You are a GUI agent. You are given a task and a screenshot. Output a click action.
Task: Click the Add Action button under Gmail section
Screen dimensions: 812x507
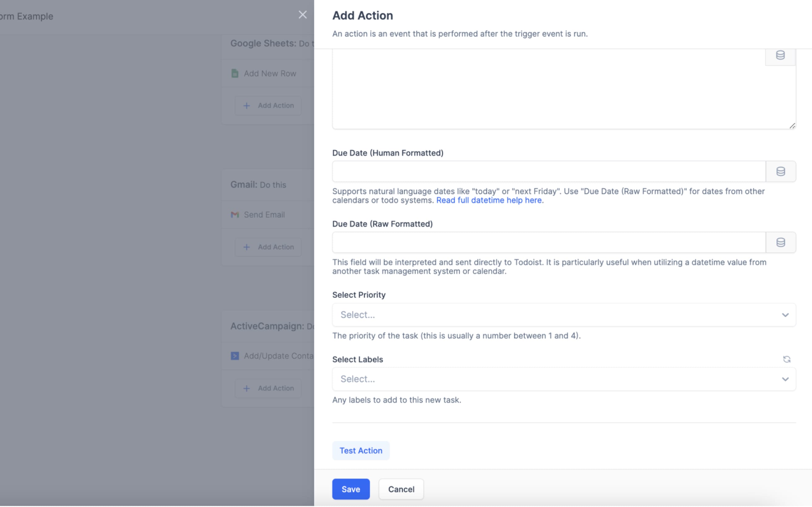click(x=269, y=246)
